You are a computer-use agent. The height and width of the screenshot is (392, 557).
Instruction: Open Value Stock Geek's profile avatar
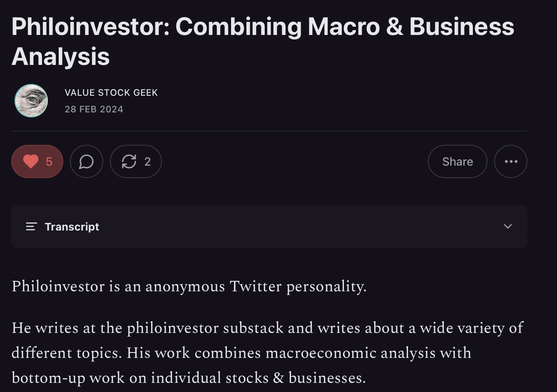point(31,101)
